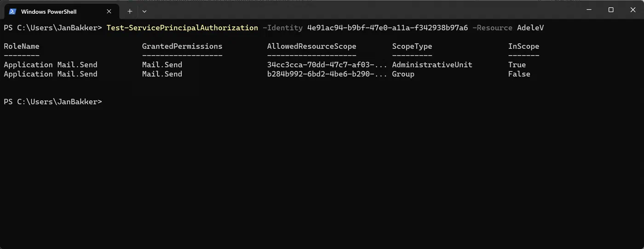Click the AdeleV resource value

click(530, 28)
